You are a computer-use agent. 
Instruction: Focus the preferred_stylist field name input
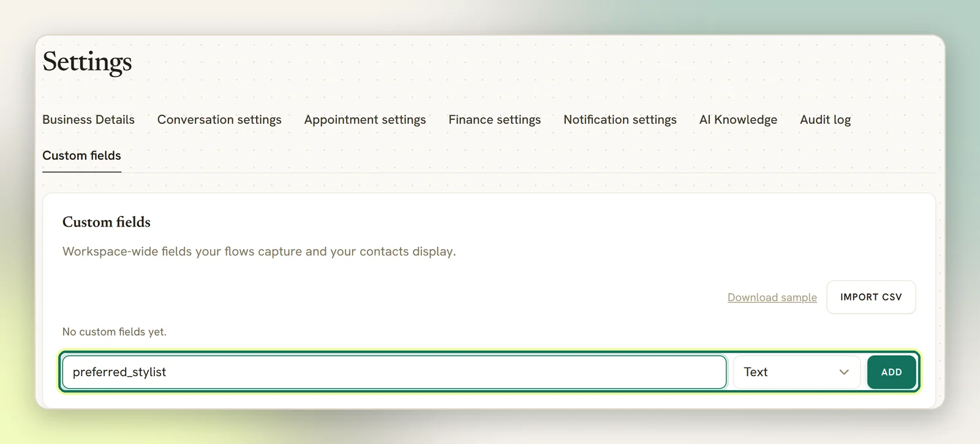point(394,372)
